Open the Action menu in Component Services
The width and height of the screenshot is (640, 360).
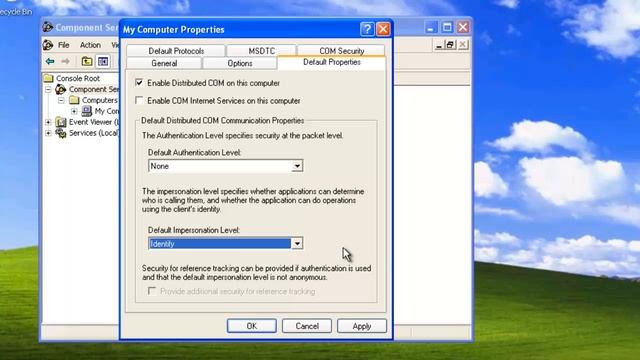(90, 45)
